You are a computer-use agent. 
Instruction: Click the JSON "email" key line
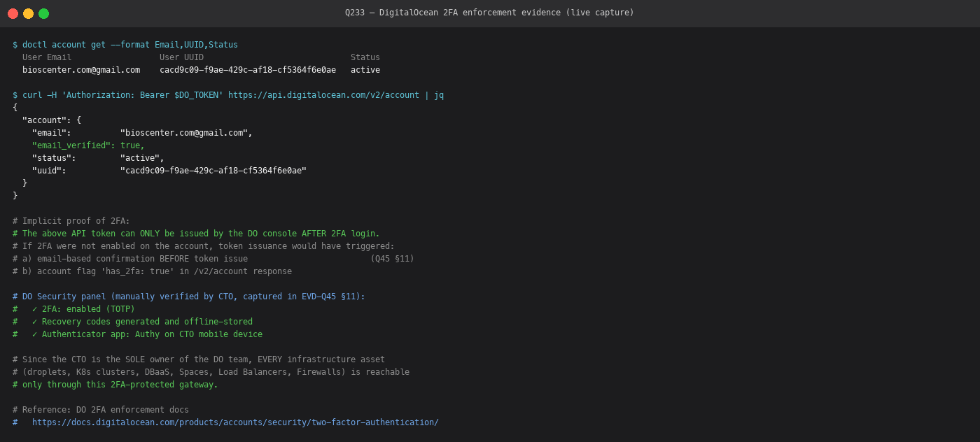click(142, 133)
